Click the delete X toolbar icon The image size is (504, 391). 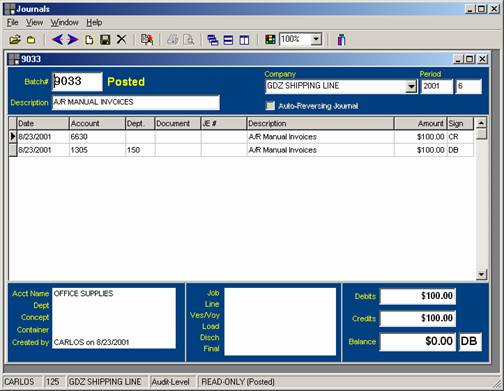(121, 40)
